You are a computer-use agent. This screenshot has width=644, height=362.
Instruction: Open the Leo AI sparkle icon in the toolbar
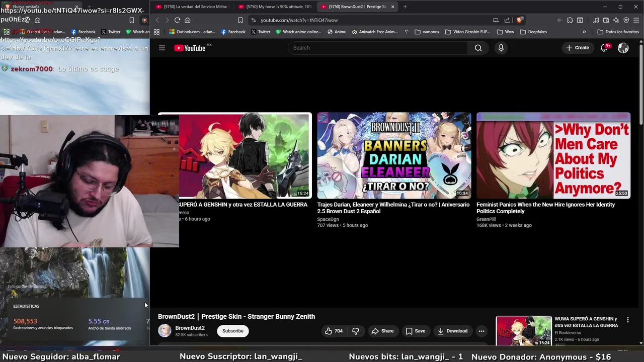point(616,20)
